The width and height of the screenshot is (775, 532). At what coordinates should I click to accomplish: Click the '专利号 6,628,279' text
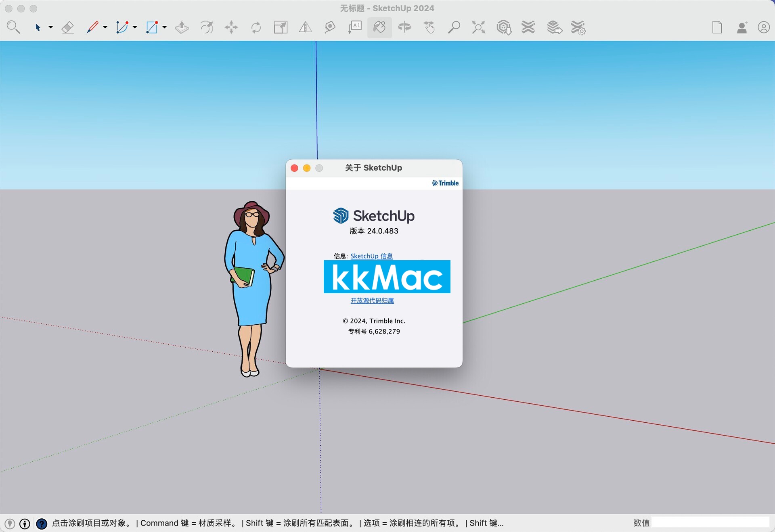click(x=374, y=331)
